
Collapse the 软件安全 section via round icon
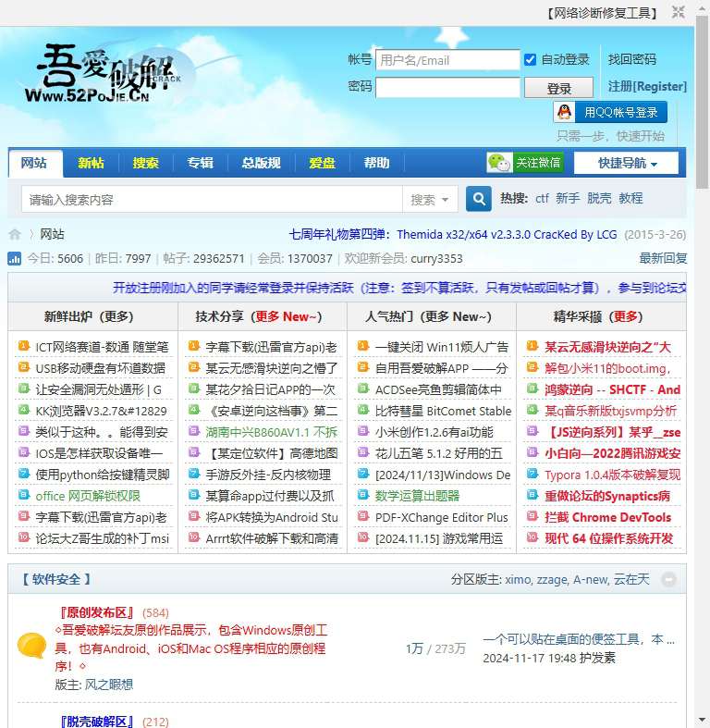[x=668, y=579]
